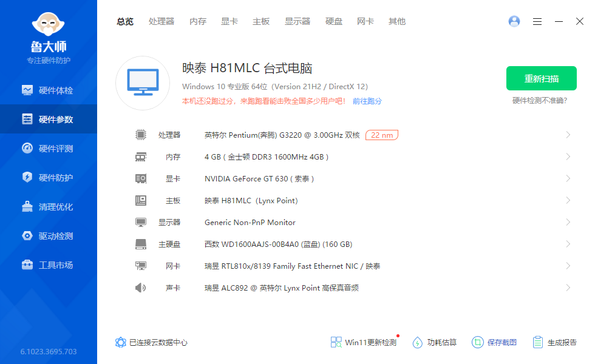
Task: Expand the 内存 row chevron
Action: point(568,157)
